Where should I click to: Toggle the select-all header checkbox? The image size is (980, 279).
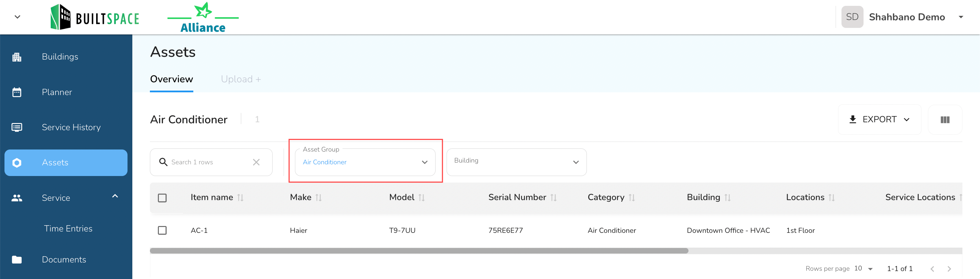162,198
